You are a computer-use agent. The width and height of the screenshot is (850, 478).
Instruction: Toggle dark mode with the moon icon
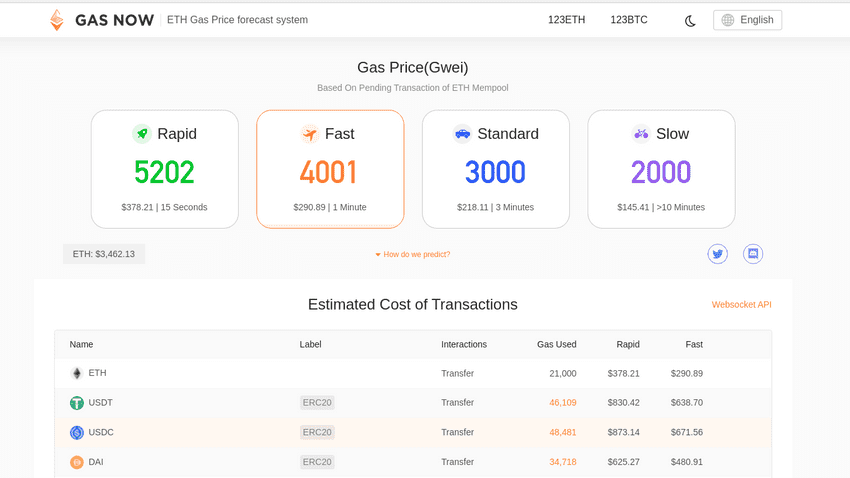coord(690,21)
